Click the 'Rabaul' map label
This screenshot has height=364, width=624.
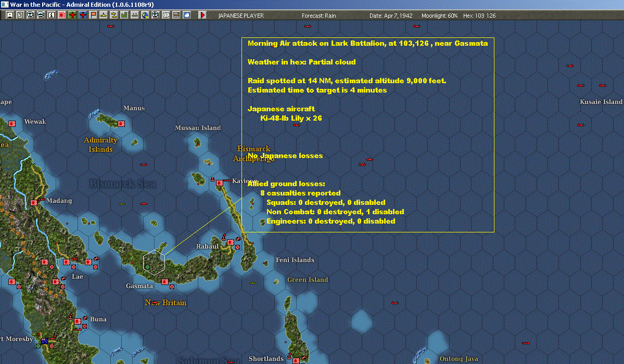point(207,246)
